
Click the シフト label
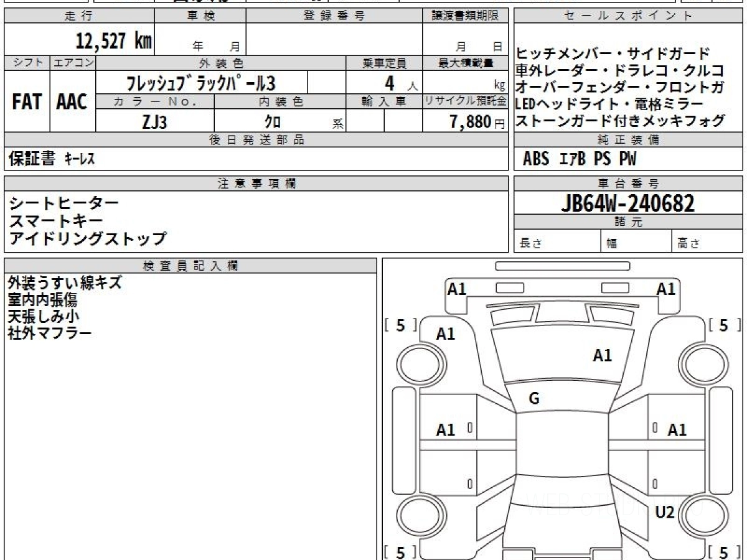[27, 63]
